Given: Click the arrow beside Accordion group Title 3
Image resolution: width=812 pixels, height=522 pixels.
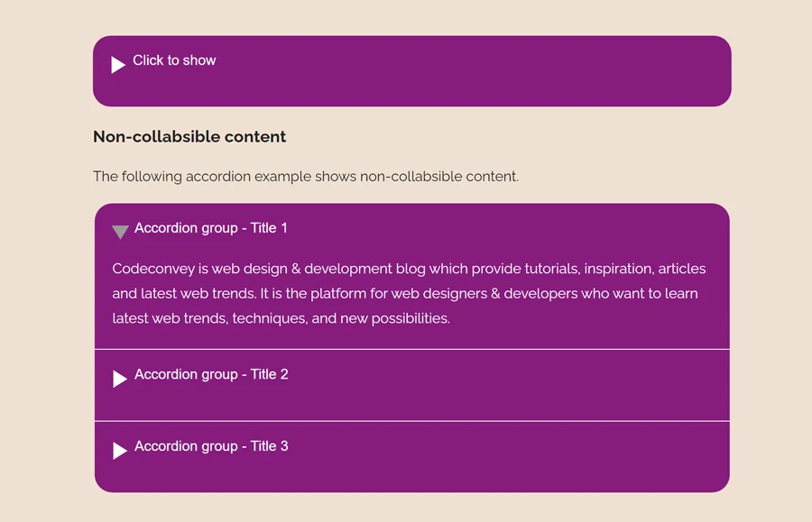Looking at the screenshot, I should coord(120,451).
